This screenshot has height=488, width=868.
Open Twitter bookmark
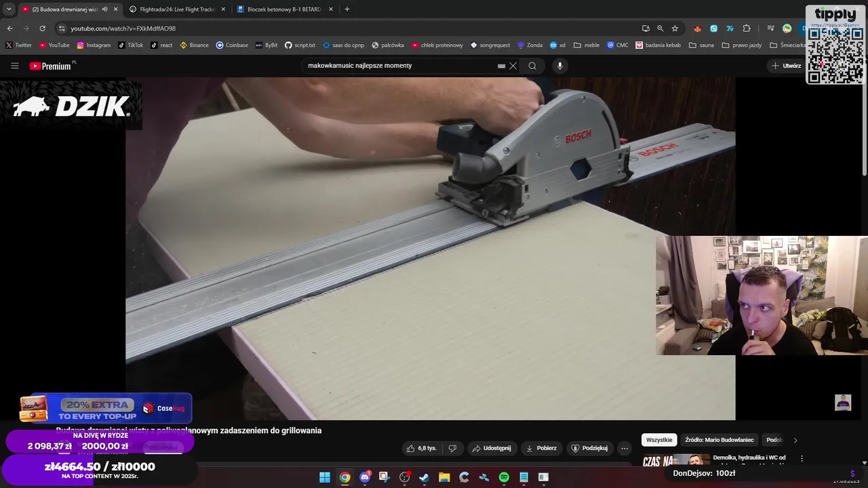point(18,45)
